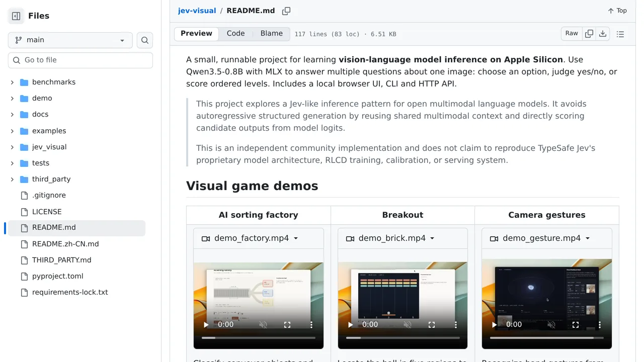The width and height of the screenshot is (644, 362).
Task: Expand the tests folder chevron
Action: [x=12, y=163]
